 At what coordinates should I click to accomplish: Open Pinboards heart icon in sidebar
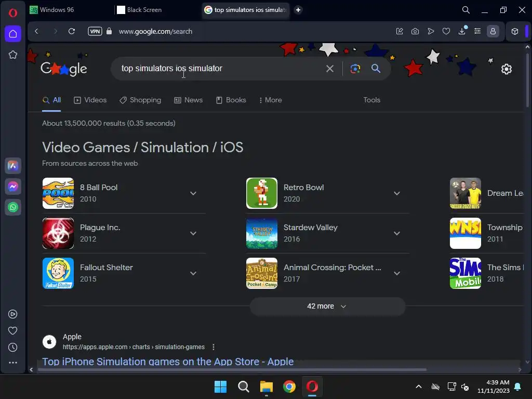point(13,331)
